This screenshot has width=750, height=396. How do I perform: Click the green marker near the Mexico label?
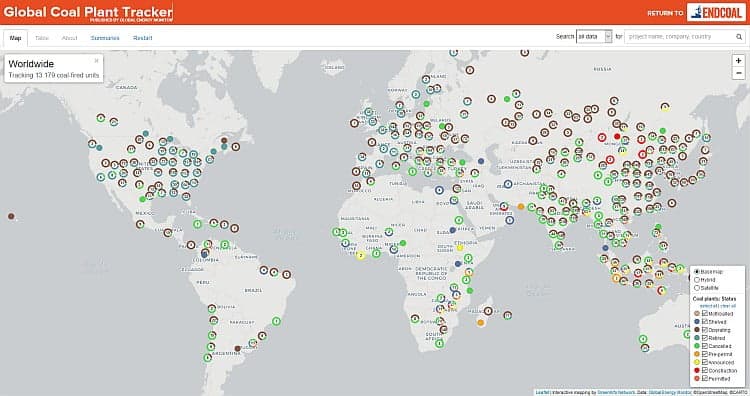click(142, 199)
